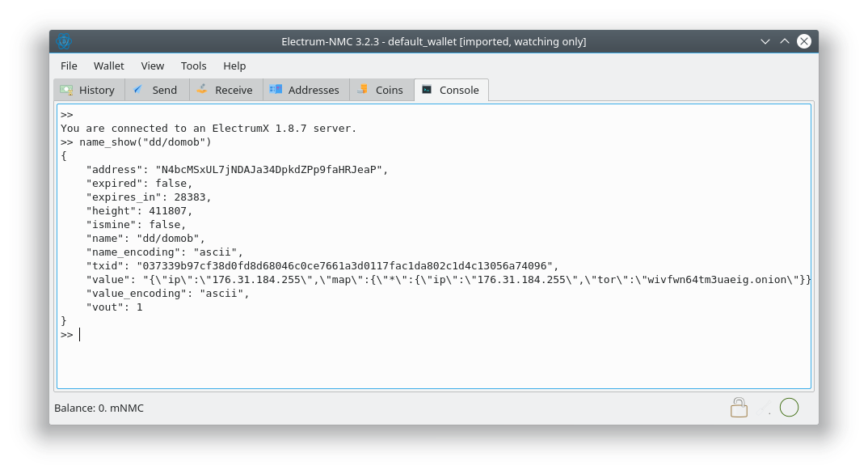Viewport: 868px width, 474px height.
Task: Open the View menu
Action: coord(152,66)
